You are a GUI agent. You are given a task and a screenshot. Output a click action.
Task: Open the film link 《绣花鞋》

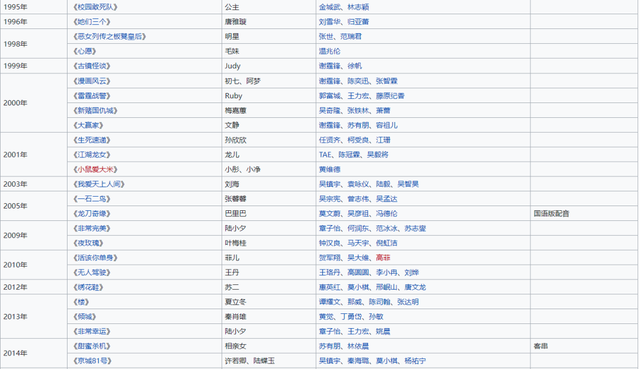88,287
